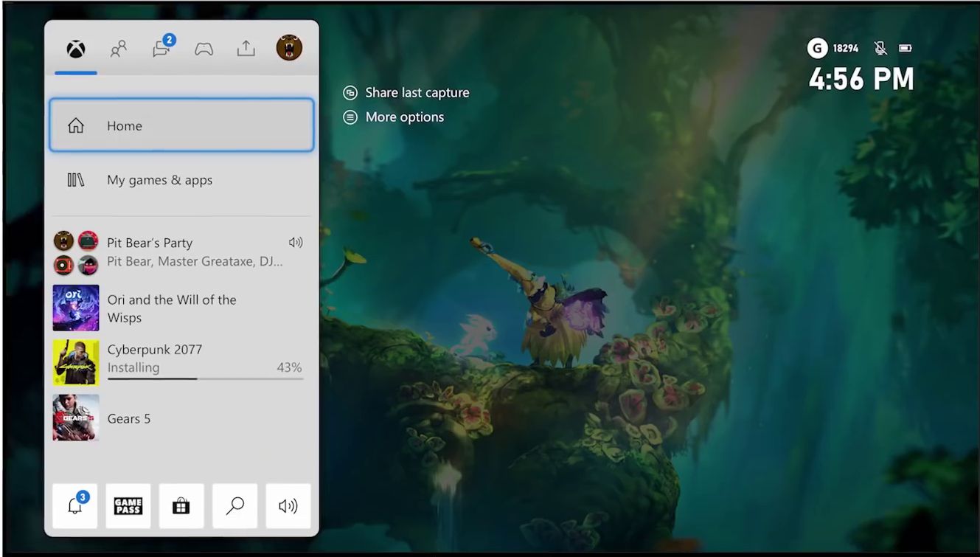
Task: Click the Installing status label
Action: 133,367
